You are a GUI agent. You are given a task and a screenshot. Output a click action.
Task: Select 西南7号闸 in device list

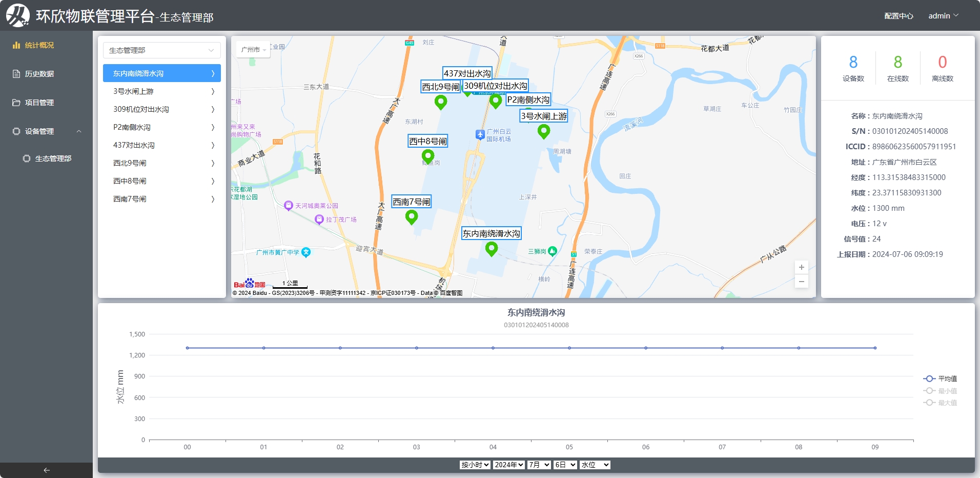tap(162, 199)
